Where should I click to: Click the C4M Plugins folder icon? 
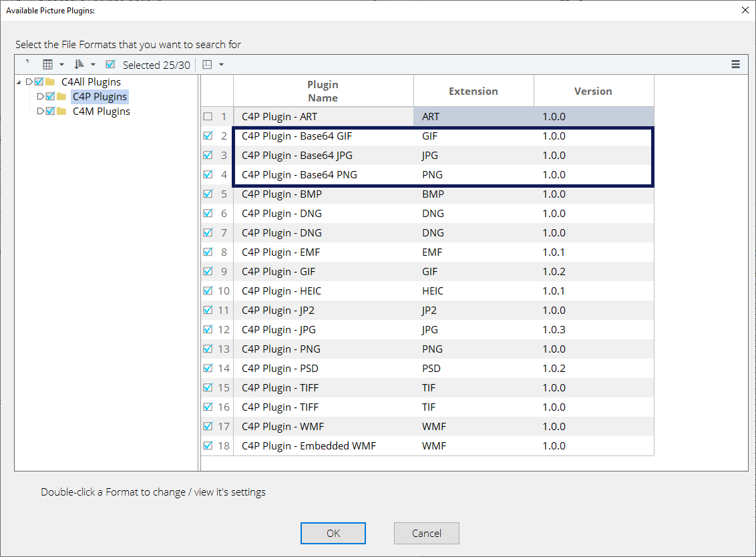[x=61, y=112]
